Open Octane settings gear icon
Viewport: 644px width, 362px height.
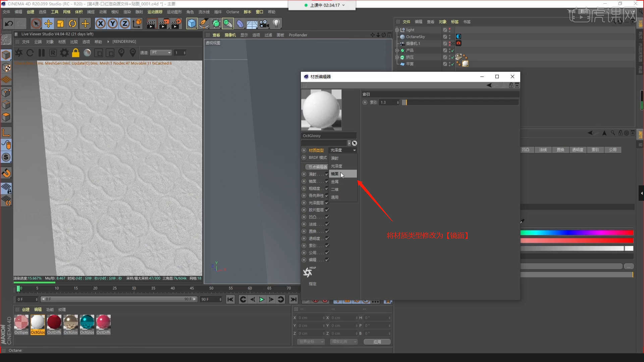64,53
